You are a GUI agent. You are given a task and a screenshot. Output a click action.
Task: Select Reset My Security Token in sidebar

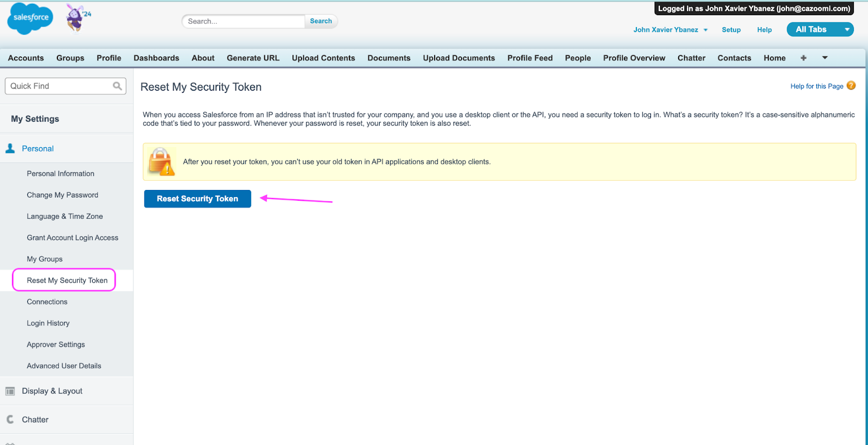(67, 281)
